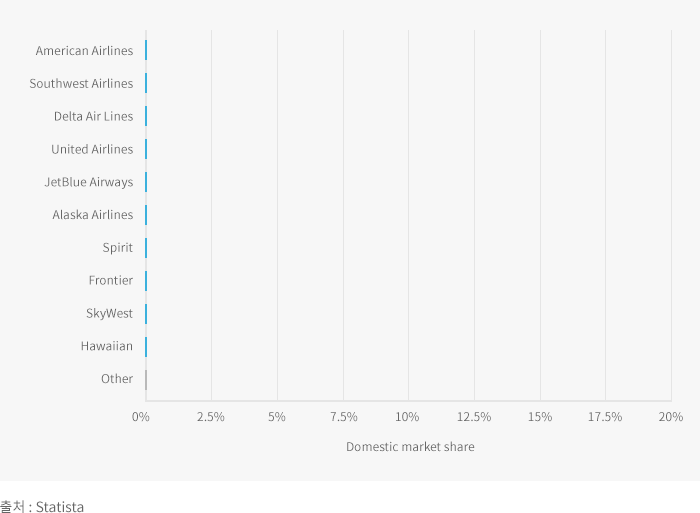The height and width of the screenshot is (513, 700).
Task: Select the Hawaiian label
Action: coord(107,347)
